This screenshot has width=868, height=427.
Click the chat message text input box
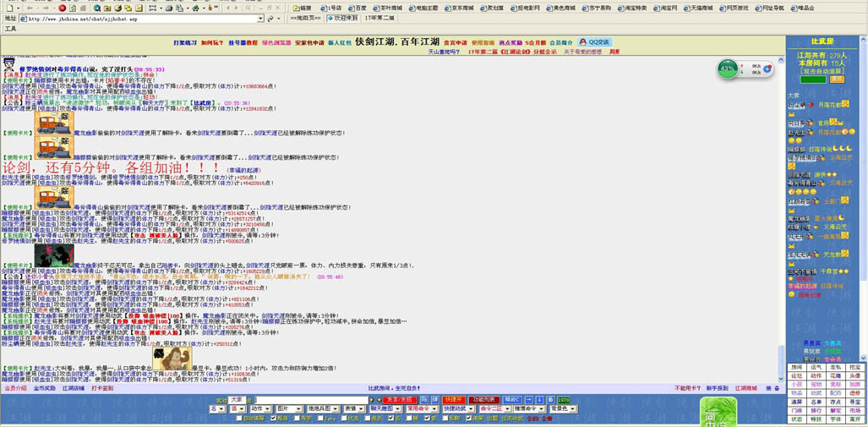311,399
